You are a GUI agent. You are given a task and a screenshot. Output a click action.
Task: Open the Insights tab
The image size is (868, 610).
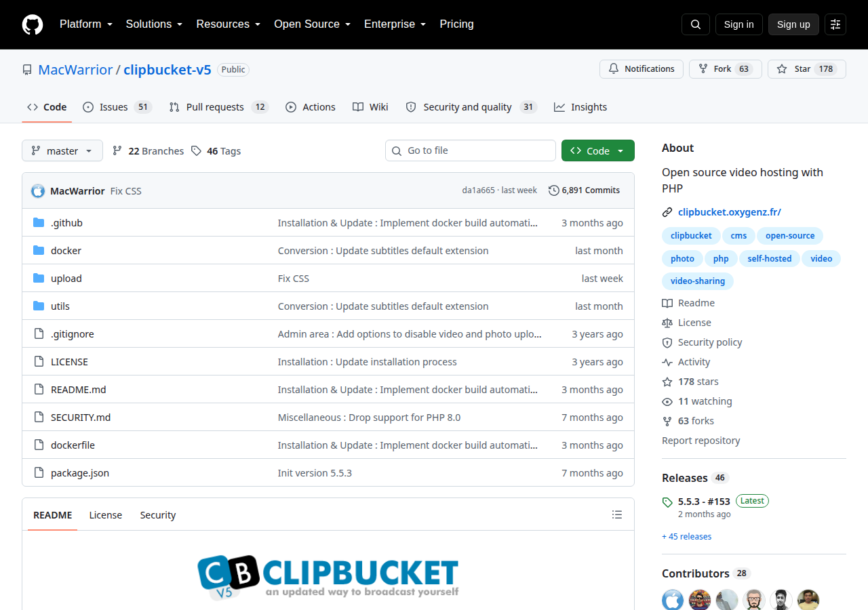[x=580, y=107]
